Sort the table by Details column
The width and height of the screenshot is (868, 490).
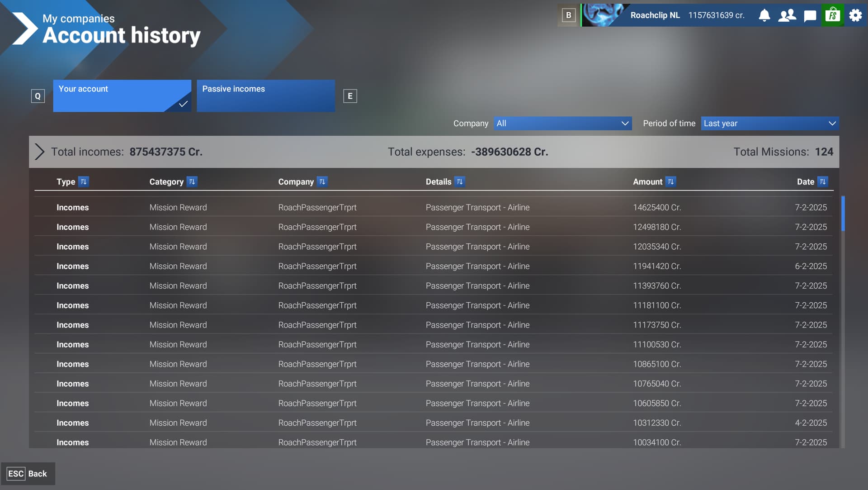(x=460, y=181)
